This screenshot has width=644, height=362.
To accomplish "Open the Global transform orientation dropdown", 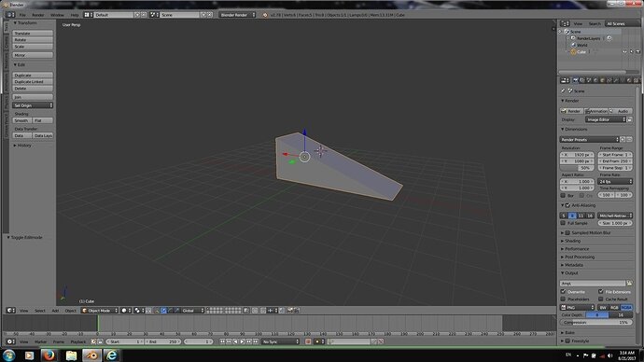I will tap(192, 311).
